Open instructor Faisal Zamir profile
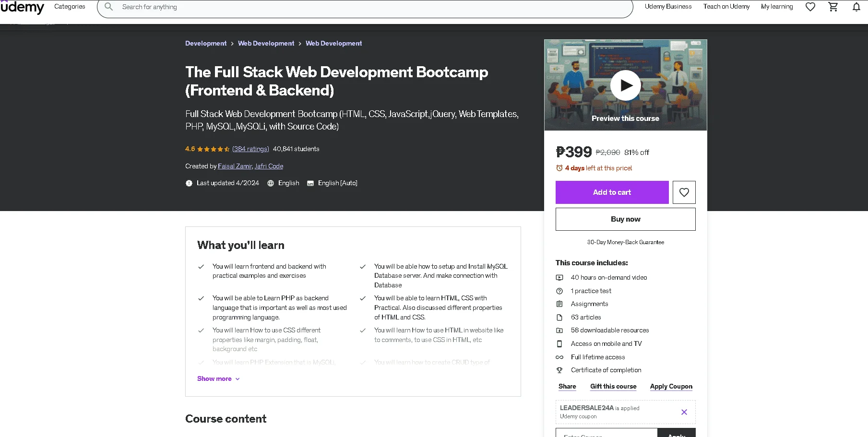868x437 pixels. (235, 166)
